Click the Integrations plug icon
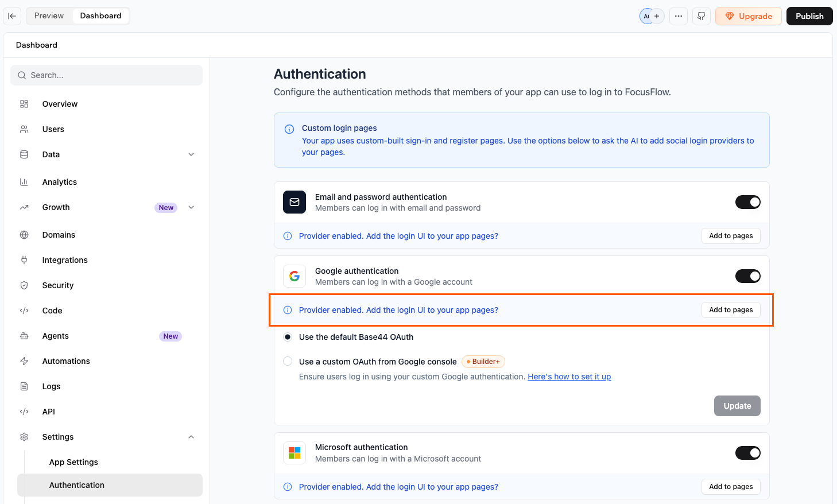 click(x=24, y=260)
